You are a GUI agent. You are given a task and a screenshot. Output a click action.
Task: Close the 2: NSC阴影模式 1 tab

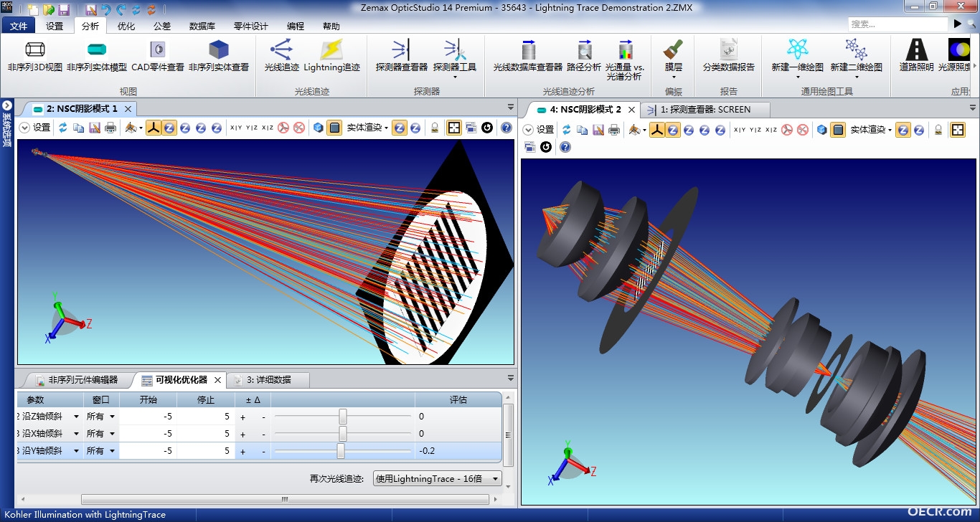[128, 109]
